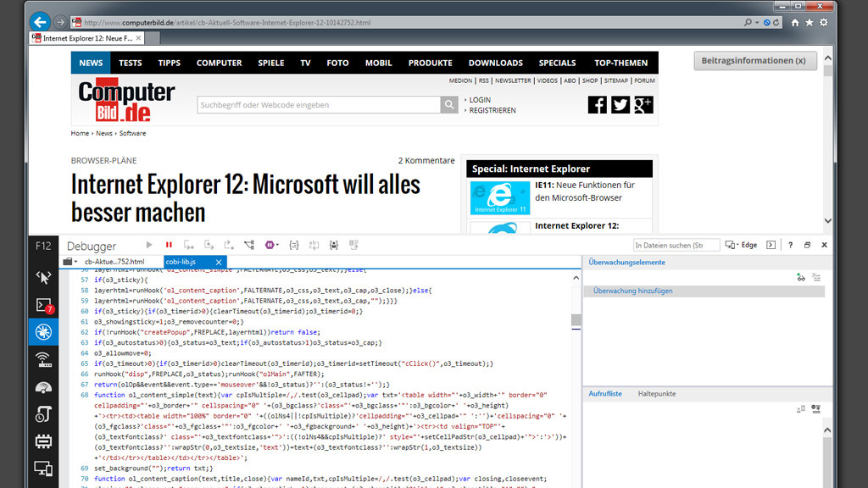Open the Console tool with the error badge
Viewport: 868px width, 488px height.
[43, 305]
